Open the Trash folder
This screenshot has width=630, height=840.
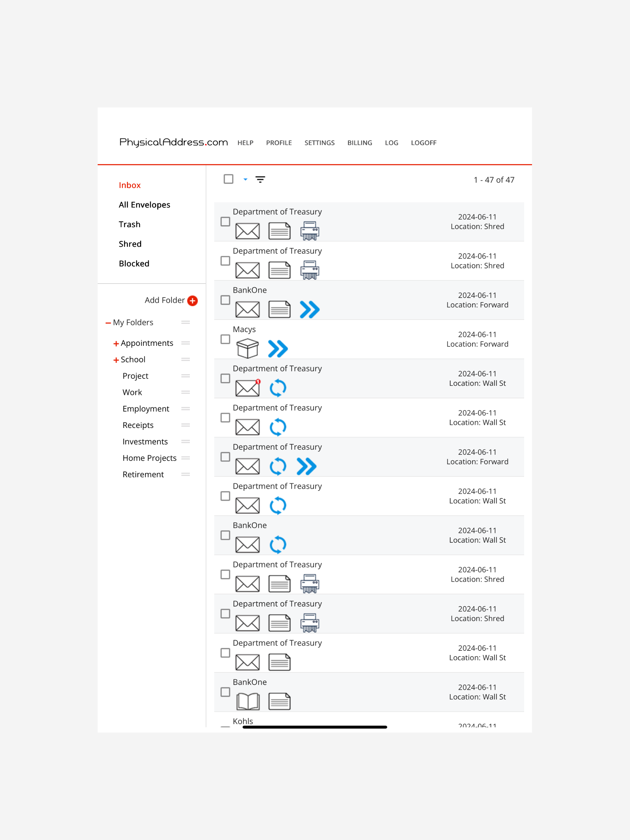coord(129,224)
